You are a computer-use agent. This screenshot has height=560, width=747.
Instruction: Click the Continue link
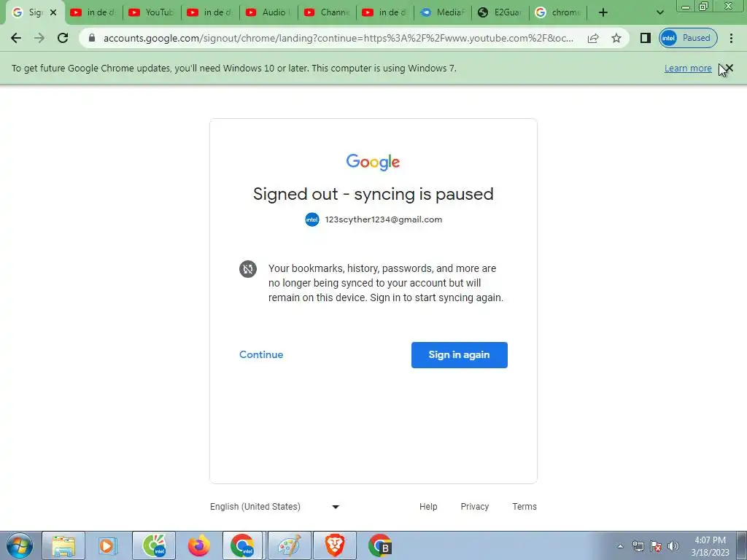[261, 354]
